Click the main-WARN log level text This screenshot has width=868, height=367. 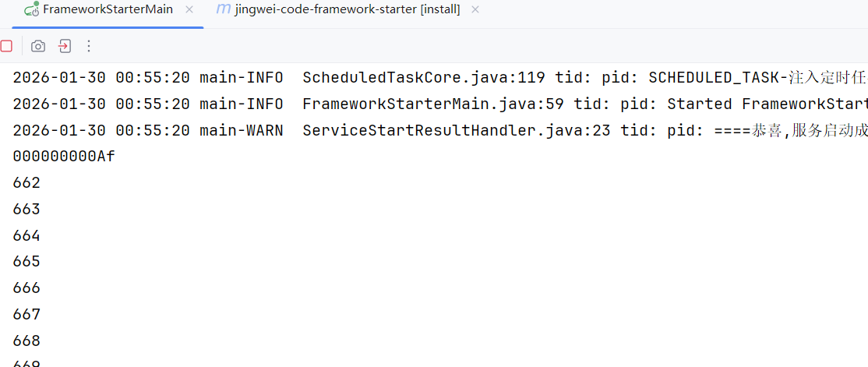coord(242,131)
